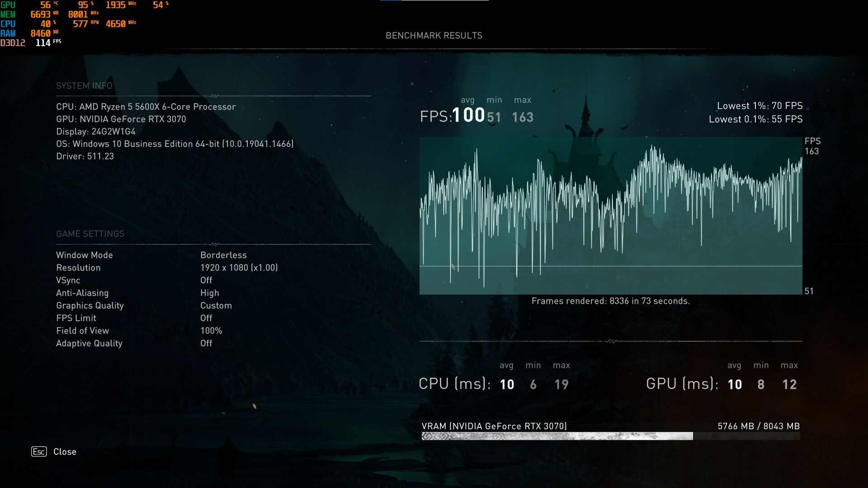Click the Graphics Quality label
Image resolution: width=868 pixels, height=488 pixels.
pyautogui.click(x=90, y=305)
